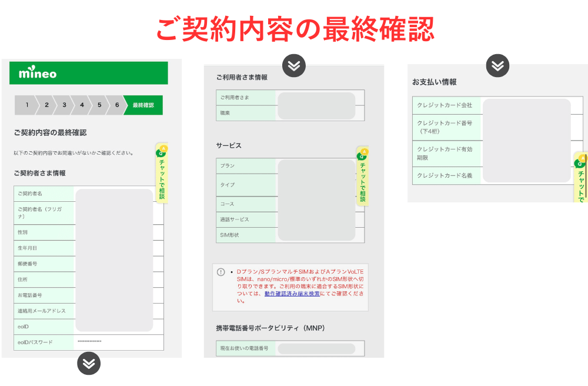Image resolution: width=588 pixels, height=386 pixels.
Task: Click the 住所 row label
Action: pos(22,279)
